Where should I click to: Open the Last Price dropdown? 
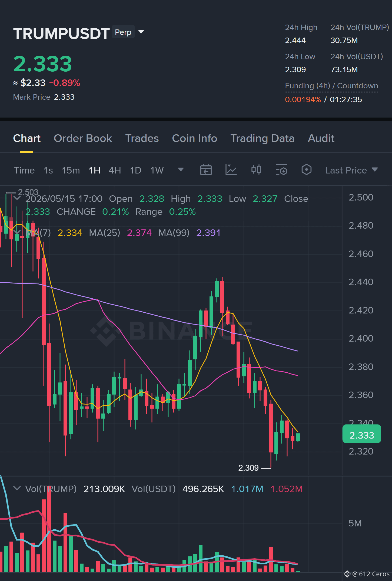[351, 170]
